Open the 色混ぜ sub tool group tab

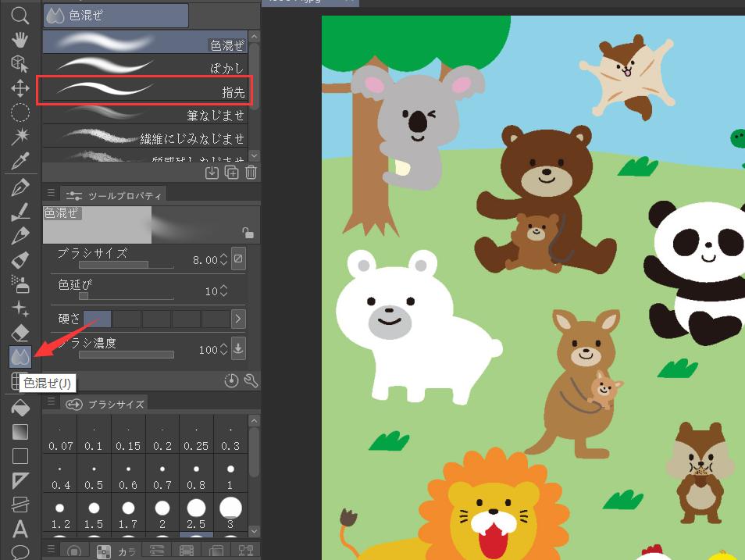click(x=116, y=16)
